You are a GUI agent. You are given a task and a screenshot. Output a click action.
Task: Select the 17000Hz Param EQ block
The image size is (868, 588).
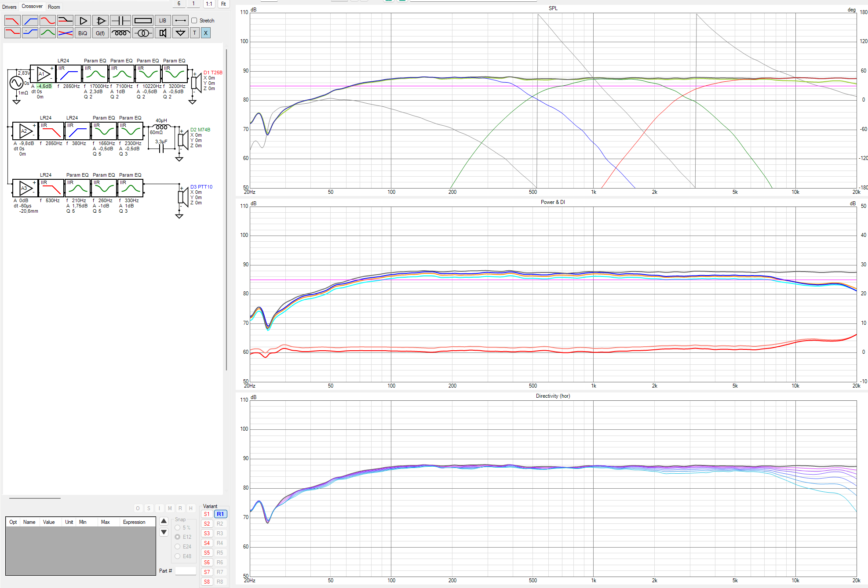click(x=95, y=74)
